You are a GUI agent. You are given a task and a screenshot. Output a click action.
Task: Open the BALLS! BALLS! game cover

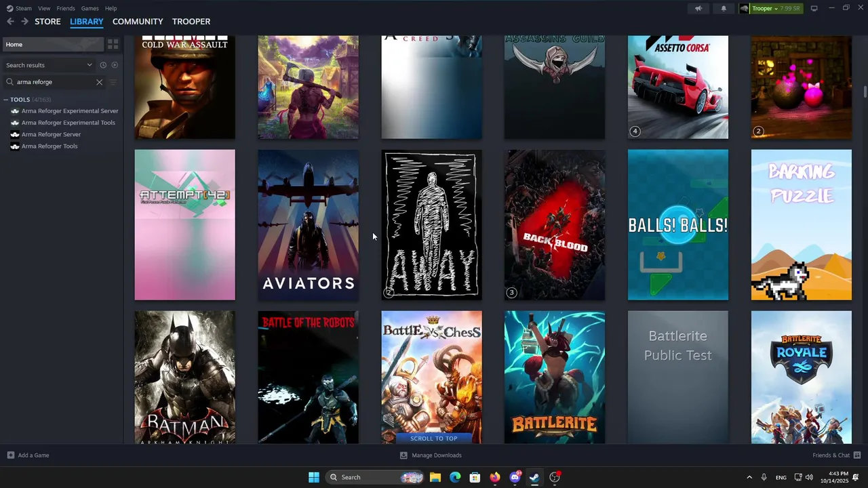[678, 225]
